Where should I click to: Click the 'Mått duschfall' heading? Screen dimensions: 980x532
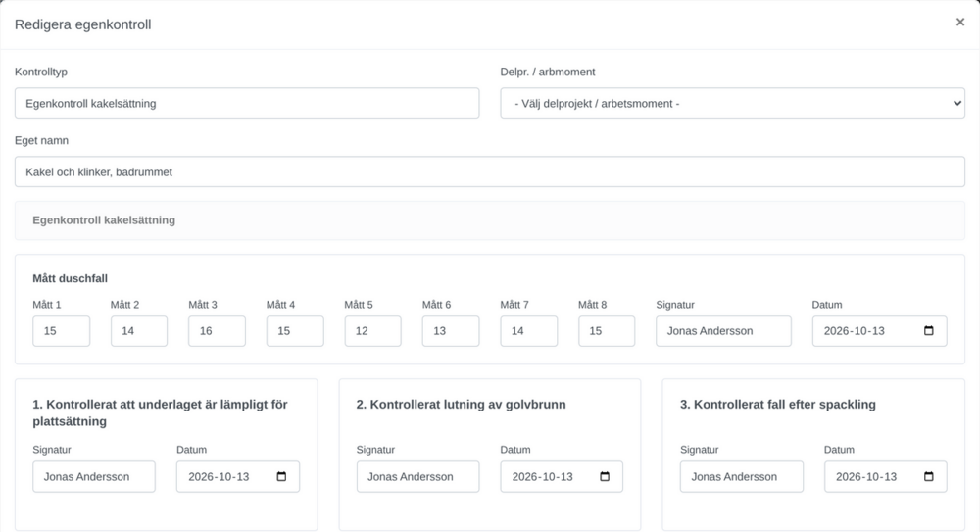[70, 278]
